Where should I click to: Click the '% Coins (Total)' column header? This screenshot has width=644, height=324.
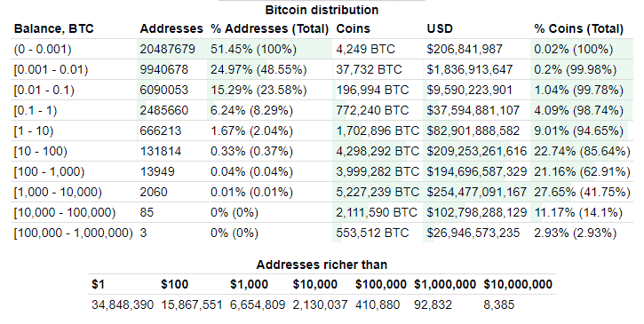(578, 28)
